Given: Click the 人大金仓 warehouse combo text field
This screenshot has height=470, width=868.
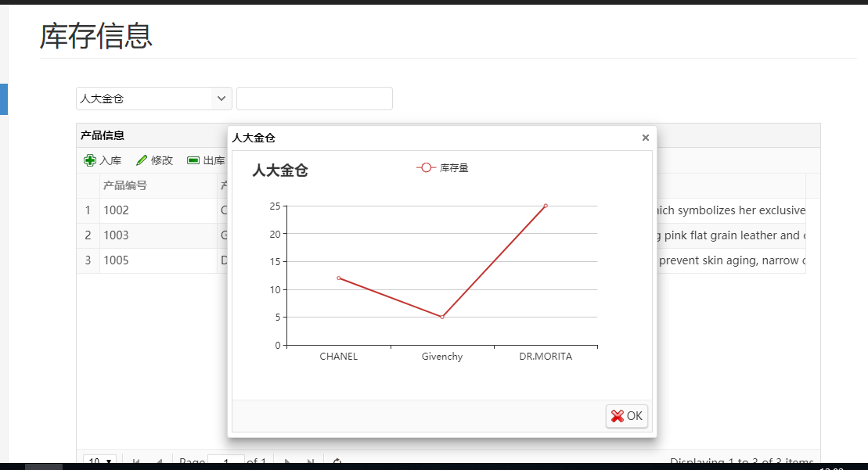Looking at the screenshot, I should tap(144, 99).
